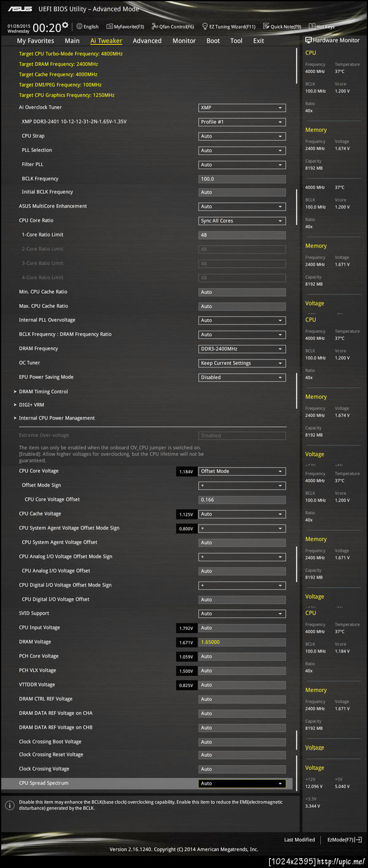Screen dimensions: 368x868
Task: Open XMP Profile #1 dropdown
Action: (x=242, y=121)
